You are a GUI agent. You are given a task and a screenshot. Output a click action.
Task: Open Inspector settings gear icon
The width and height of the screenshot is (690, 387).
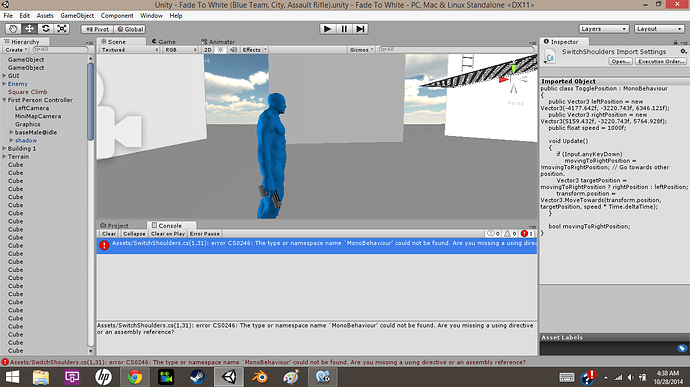coord(683,52)
